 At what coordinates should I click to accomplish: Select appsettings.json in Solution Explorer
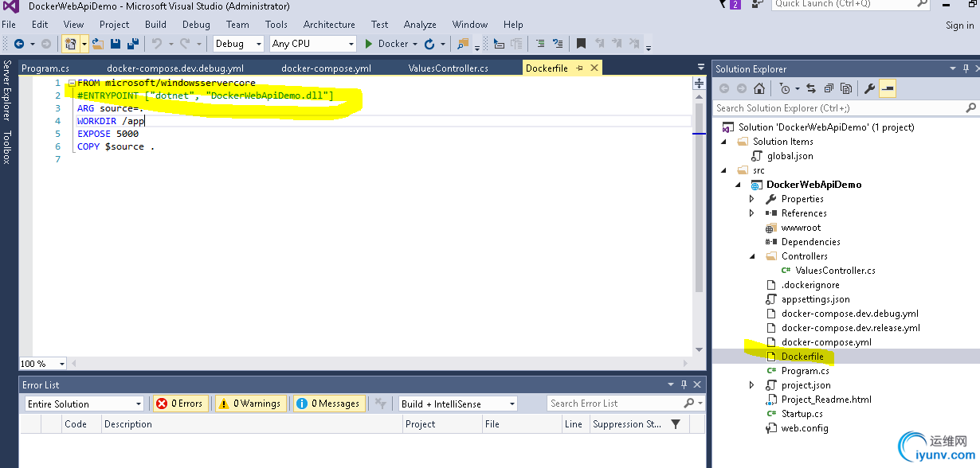815,299
